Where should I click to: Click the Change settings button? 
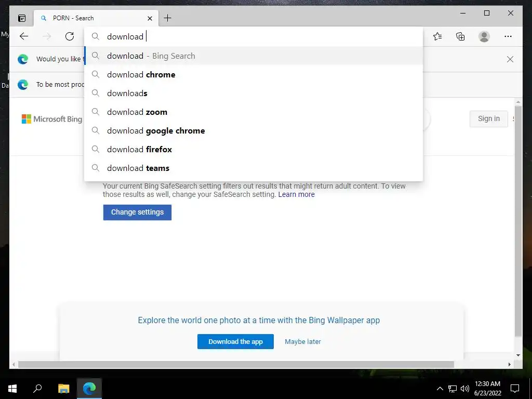coord(137,212)
